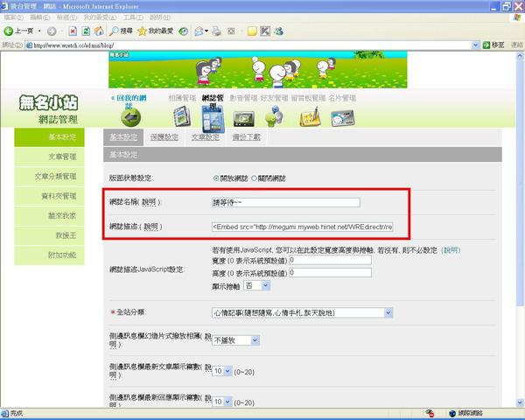
Task: Switch to the 文章設定 tab
Action: (206, 137)
